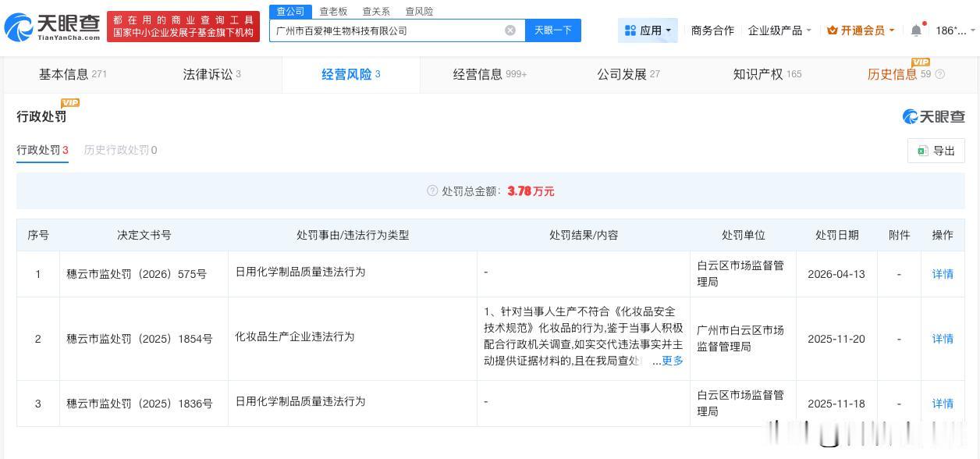Open 详情 for the 1836号 penalty

[943, 404]
